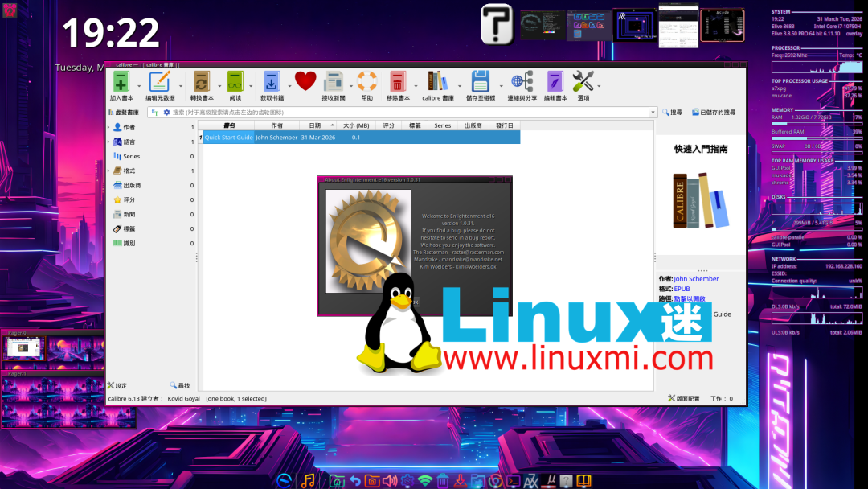868x489 pixels.
Task: Open the search history dropdown arrow
Action: 653,113
